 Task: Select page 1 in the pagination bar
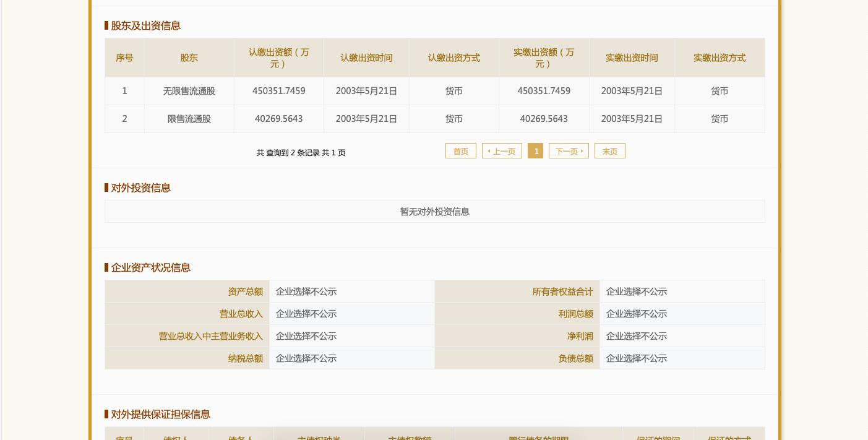click(x=536, y=151)
